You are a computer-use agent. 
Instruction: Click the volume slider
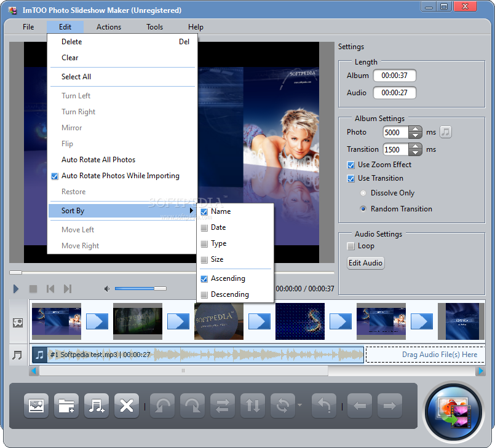[140, 289]
